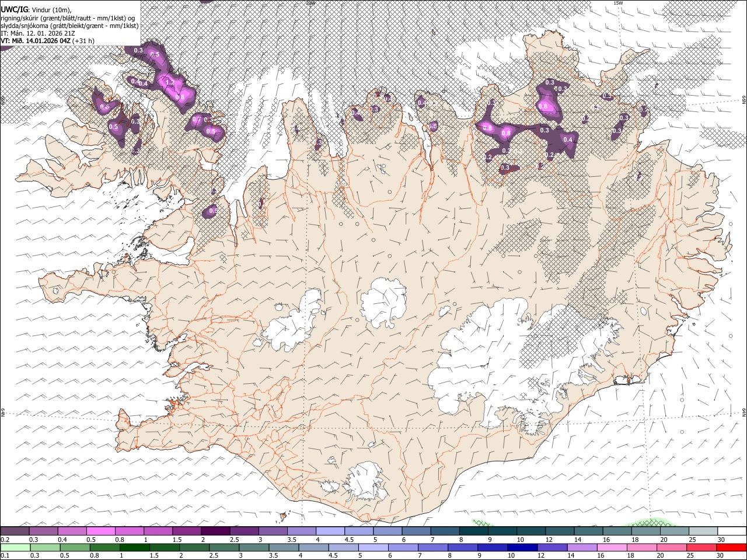Pick upper legend swatch starting at 12
Image resolution: width=747 pixels, height=560 pixels.
[x=560, y=531]
